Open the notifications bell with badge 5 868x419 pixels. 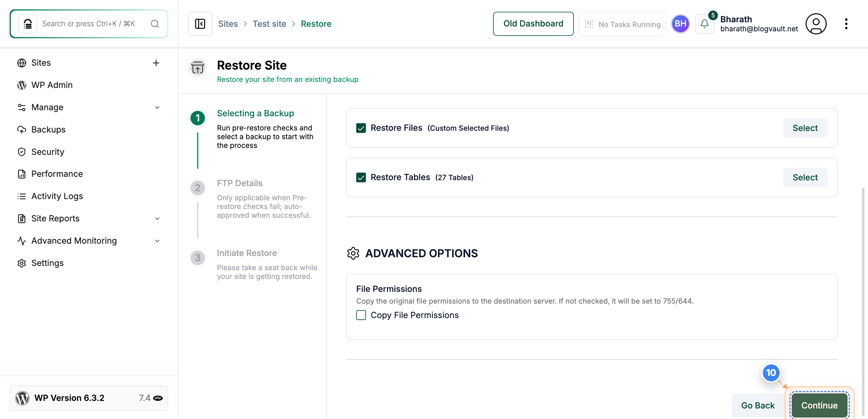tap(705, 23)
